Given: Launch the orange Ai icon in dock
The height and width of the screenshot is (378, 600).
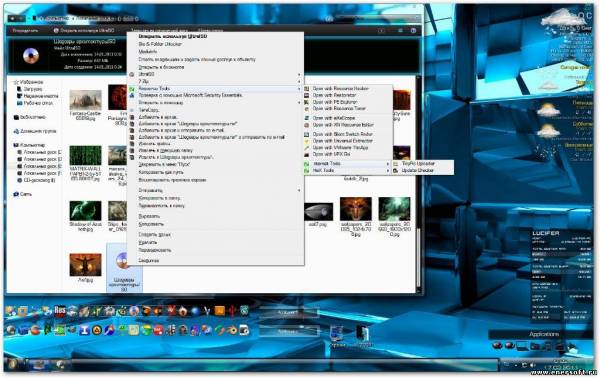Looking at the screenshot, I should coord(219,311).
